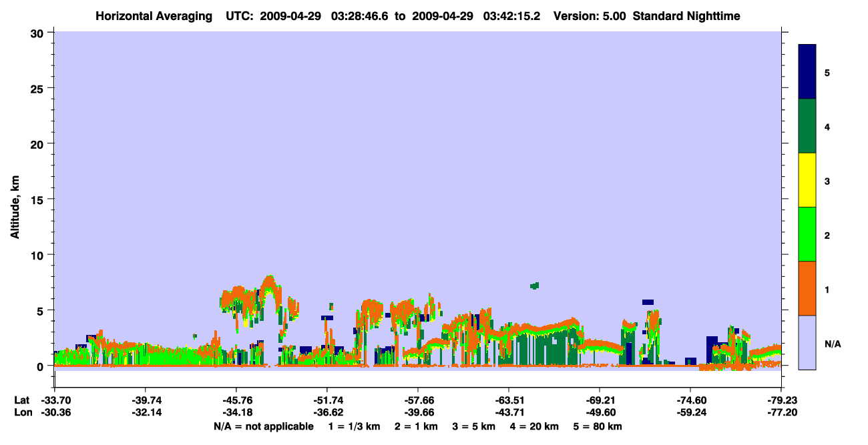The height and width of the screenshot is (445, 868).
Task: Click longitude value -39.66
Action: pyautogui.click(x=418, y=412)
